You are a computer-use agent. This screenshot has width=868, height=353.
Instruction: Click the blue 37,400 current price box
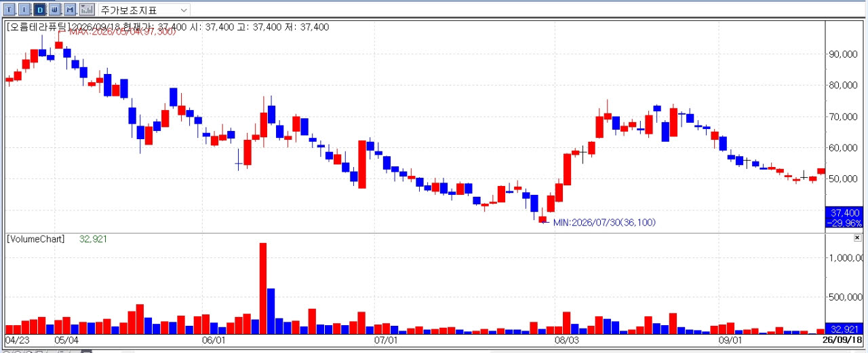point(844,212)
